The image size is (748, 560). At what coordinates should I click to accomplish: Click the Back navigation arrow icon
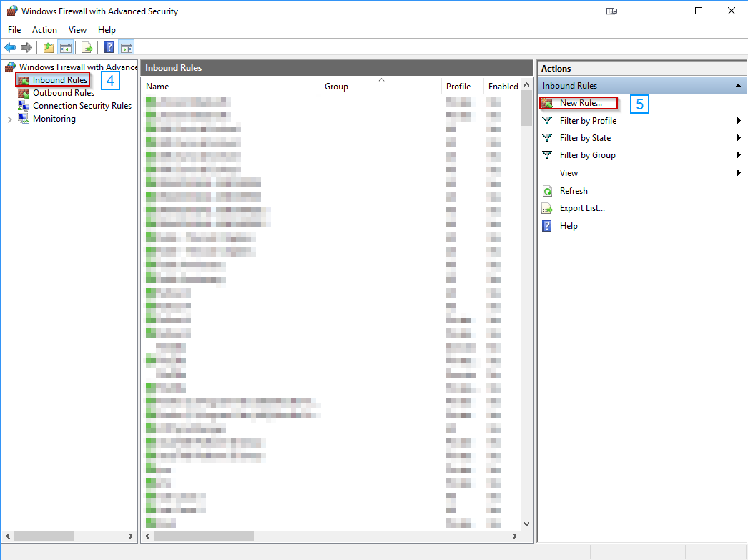point(9,47)
